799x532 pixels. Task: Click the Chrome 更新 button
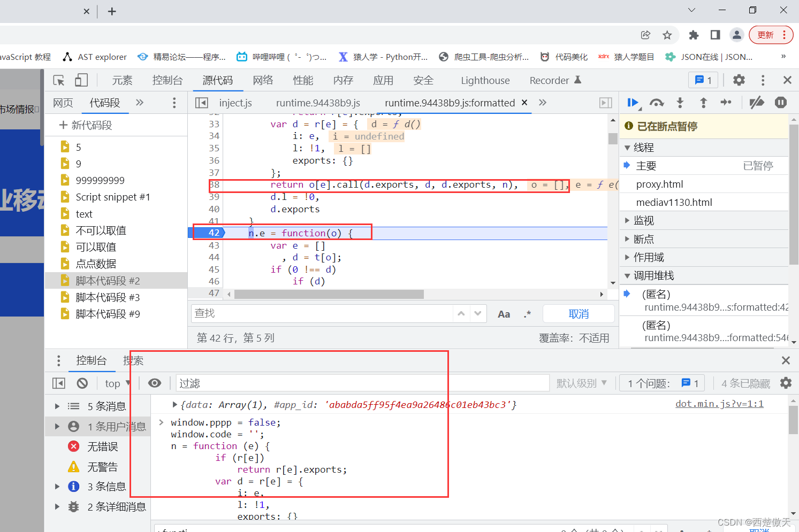[771, 35]
